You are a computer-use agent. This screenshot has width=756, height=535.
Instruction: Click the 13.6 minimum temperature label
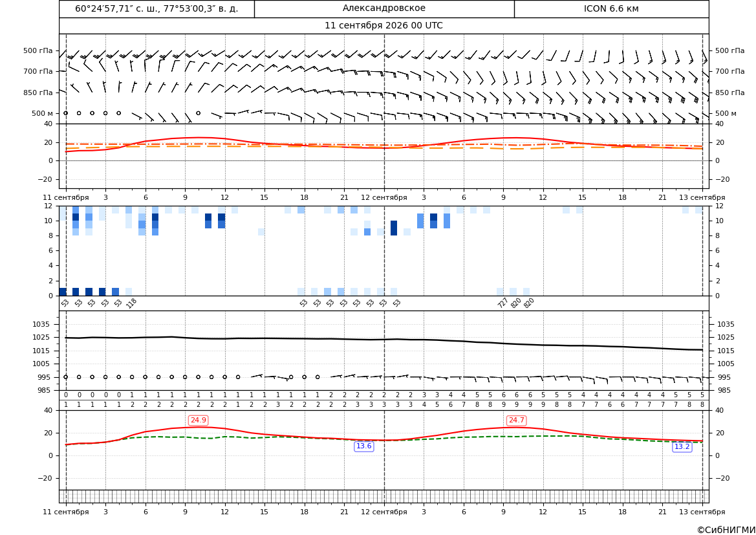click(x=363, y=446)
